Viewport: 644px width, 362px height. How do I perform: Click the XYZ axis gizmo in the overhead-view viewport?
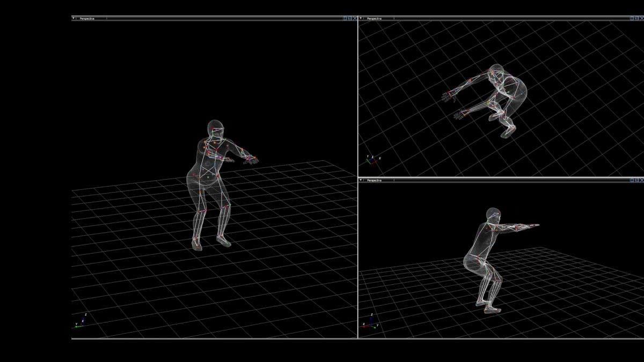click(x=374, y=158)
